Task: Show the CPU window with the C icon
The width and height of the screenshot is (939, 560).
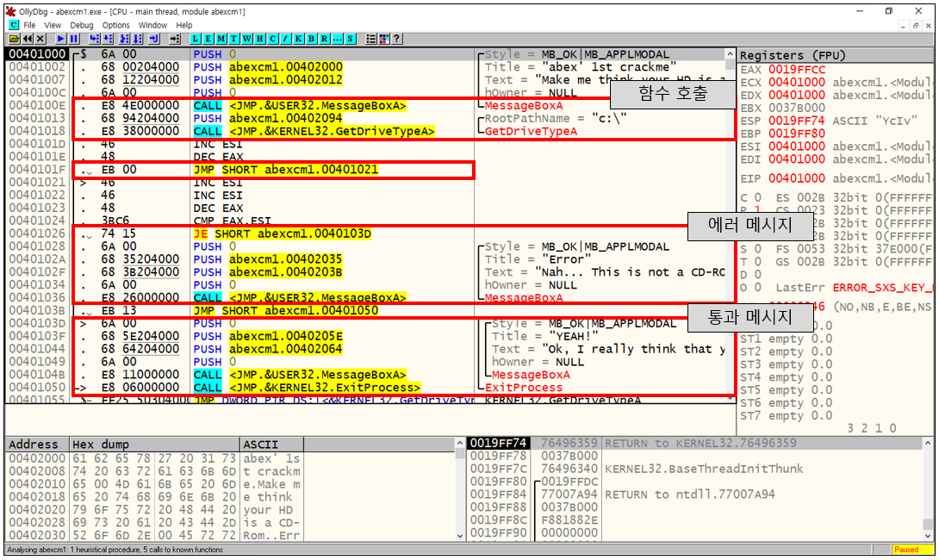Action: pos(272,39)
